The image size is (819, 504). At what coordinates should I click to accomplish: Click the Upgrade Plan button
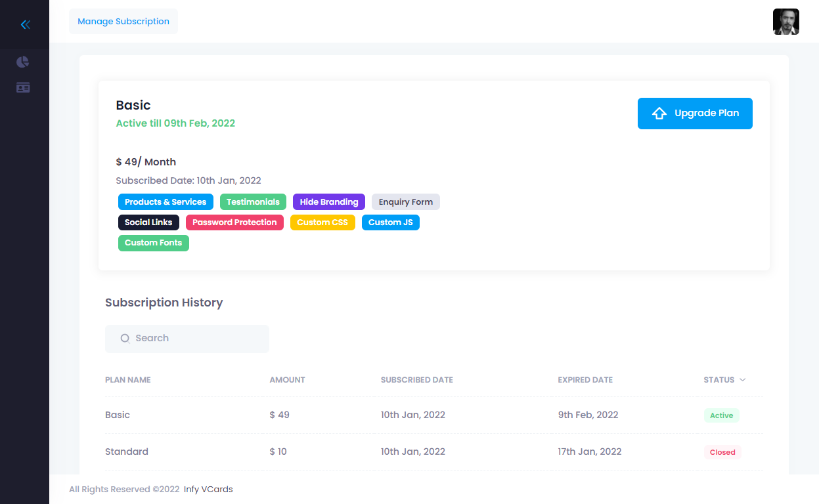(x=694, y=114)
